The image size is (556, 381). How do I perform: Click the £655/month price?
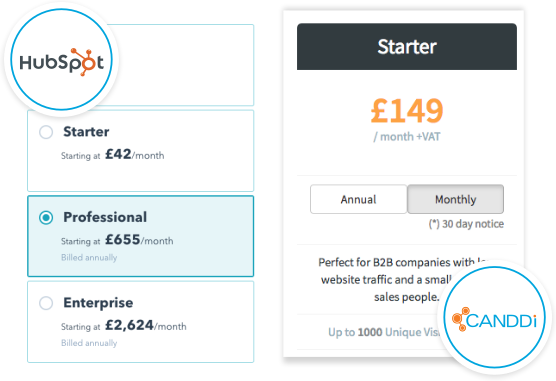(139, 240)
